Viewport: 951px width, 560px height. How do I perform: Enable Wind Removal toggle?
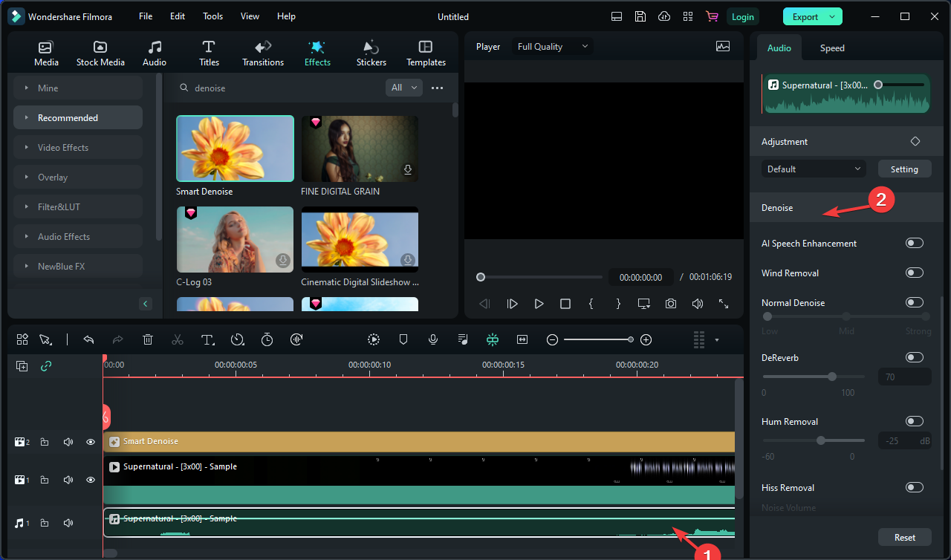[915, 273]
